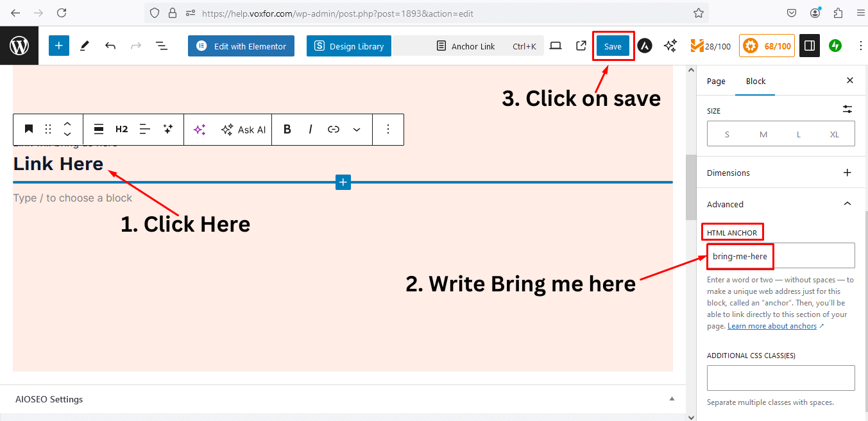Switch to the Page tab in sidebar
Viewport: 868px width, 421px height.
coord(715,81)
